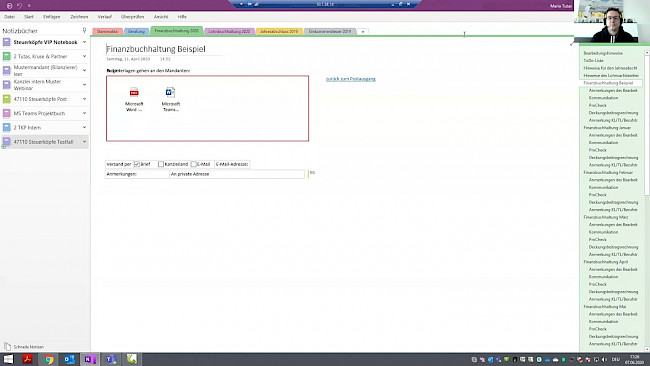Viewport: 650px width, 366px height.
Task: Open Hinweise für den Jahresabschluss page
Action: click(x=610, y=68)
